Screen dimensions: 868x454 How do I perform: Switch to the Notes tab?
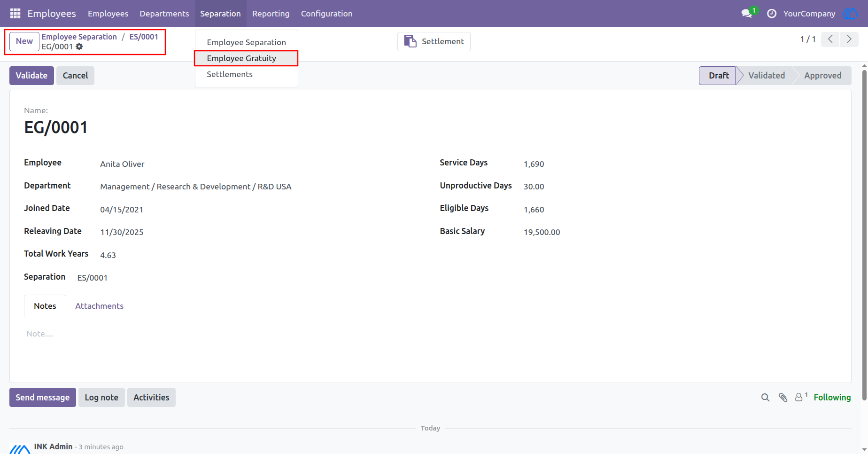(45, 306)
